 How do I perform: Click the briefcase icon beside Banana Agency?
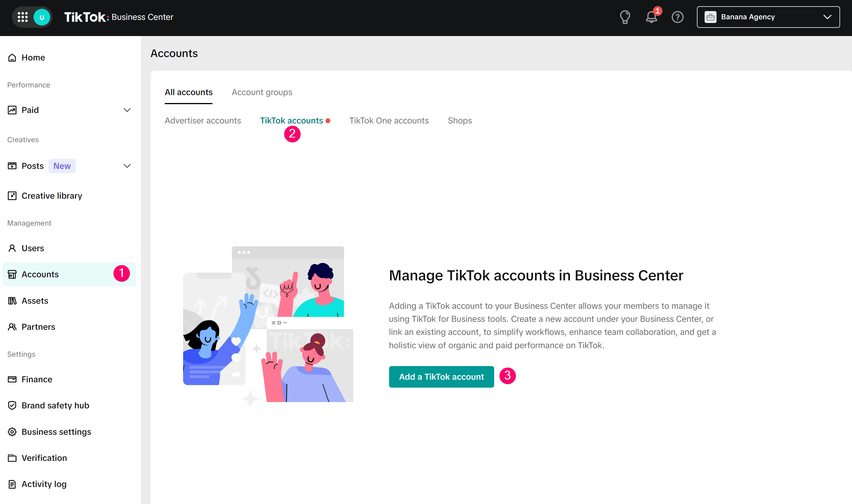(x=710, y=17)
